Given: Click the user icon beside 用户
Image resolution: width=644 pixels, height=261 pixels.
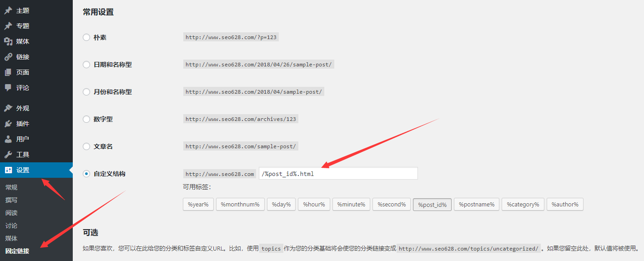Looking at the screenshot, I should (x=8, y=139).
